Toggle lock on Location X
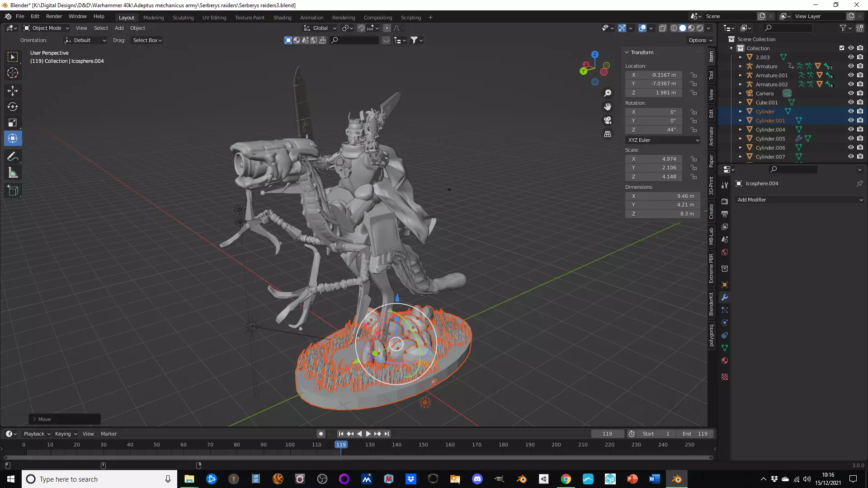 pos(693,75)
